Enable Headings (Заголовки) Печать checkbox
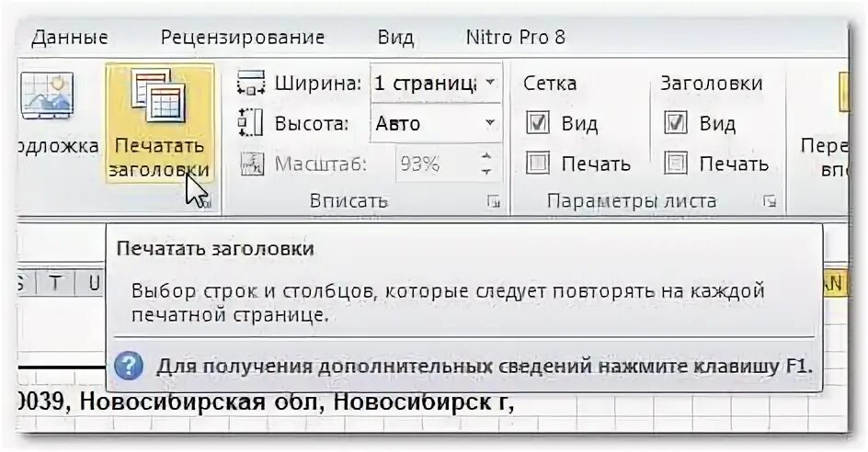Image resolution: width=868 pixels, height=452 pixels. pos(676,164)
